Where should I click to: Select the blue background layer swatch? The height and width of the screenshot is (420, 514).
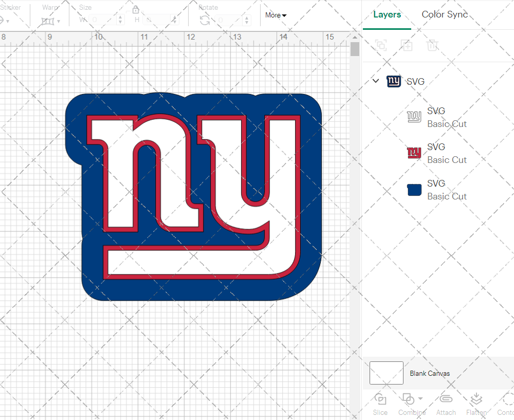point(414,190)
